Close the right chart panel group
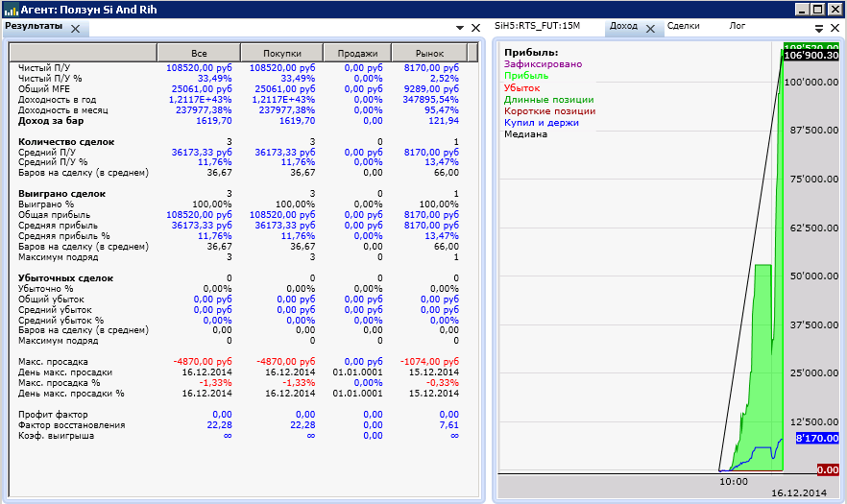The height and width of the screenshot is (504, 847). tap(835, 29)
